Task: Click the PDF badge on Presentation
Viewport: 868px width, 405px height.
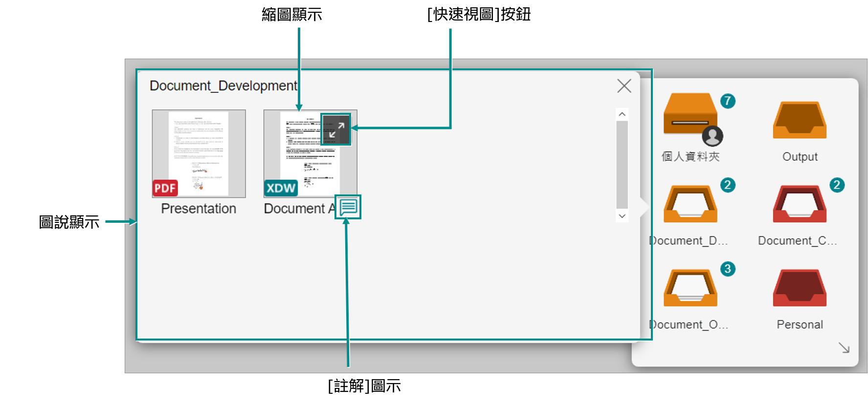Action: pos(165,188)
